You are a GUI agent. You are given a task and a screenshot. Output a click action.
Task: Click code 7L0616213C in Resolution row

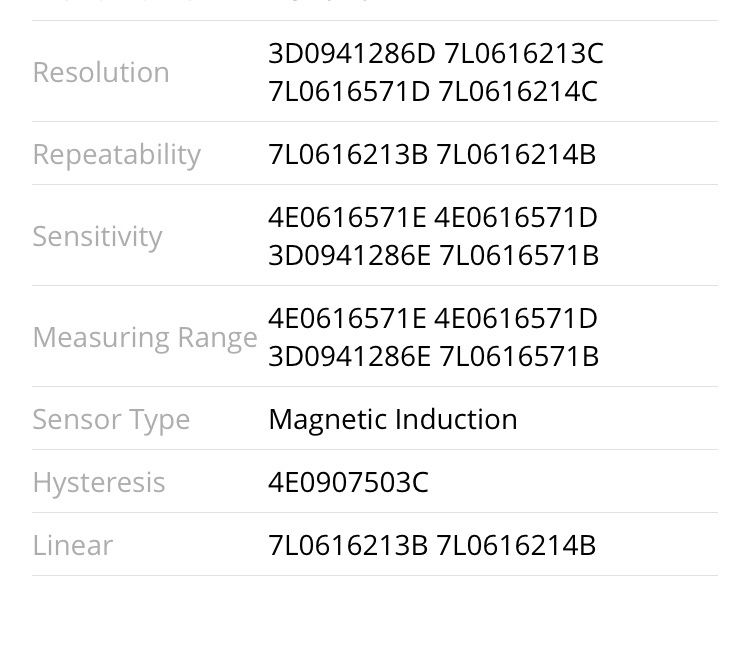click(x=524, y=53)
